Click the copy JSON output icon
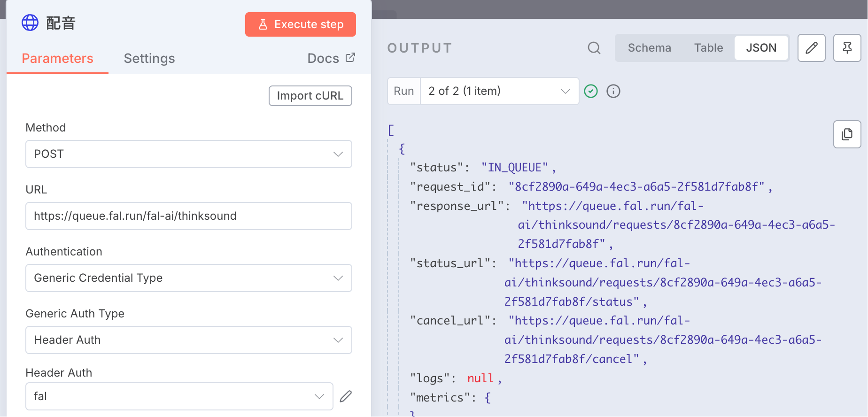The height and width of the screenshot is (417, 868). tap(847, 134)
